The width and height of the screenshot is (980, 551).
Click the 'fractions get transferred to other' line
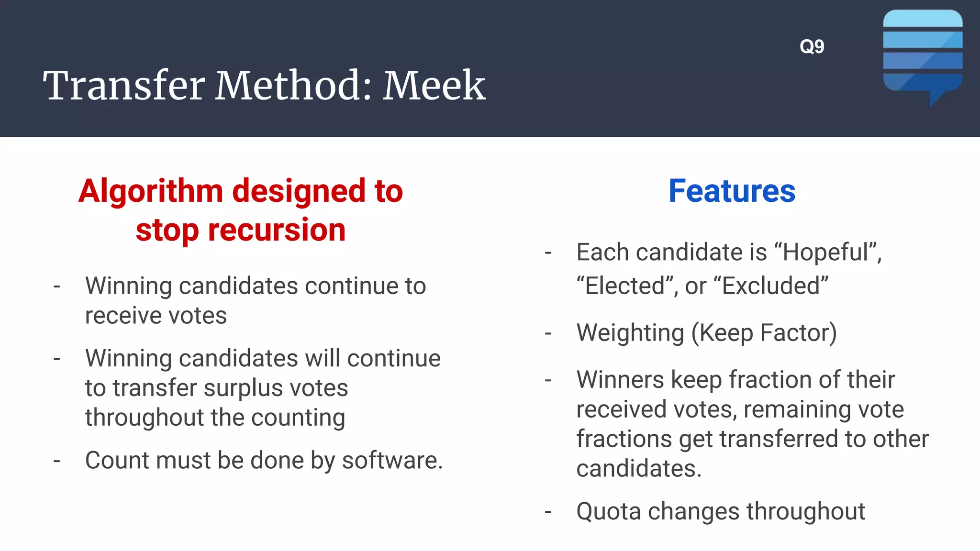point(753,439)
